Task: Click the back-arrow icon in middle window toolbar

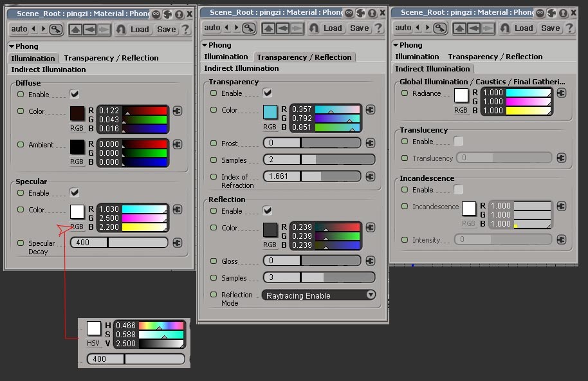Action: tap(283, 28)
